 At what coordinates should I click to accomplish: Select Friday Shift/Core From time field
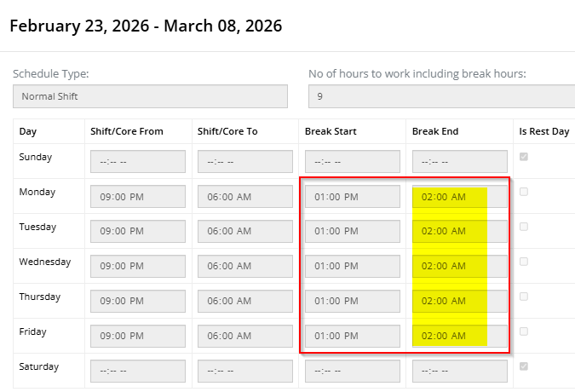tap(138, 337)
